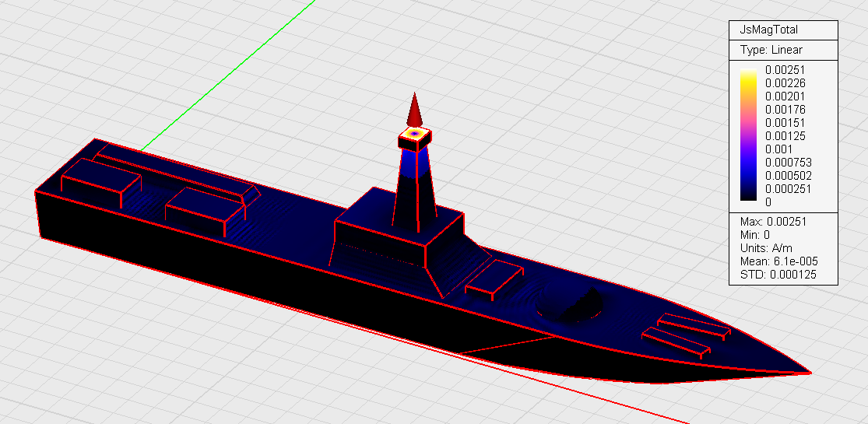868x424 pixels.
Task: Click the color scale bar in the legend
Action: tap(748, 135)
